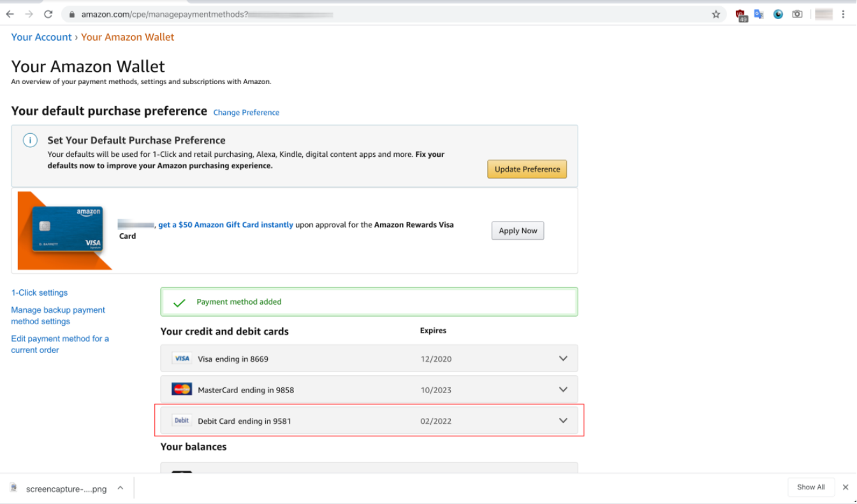Click the 10/2023 expiry date text
Screen dimensions: 857x504
click(436, 390)
